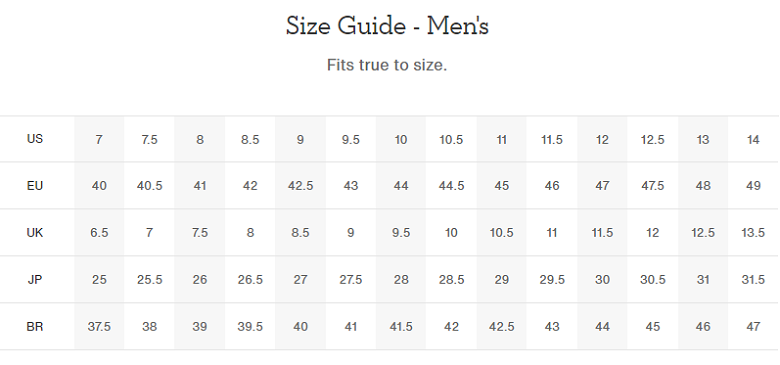
Task: Click JP size 30.5 cell
Action: [x=653, y=280]
